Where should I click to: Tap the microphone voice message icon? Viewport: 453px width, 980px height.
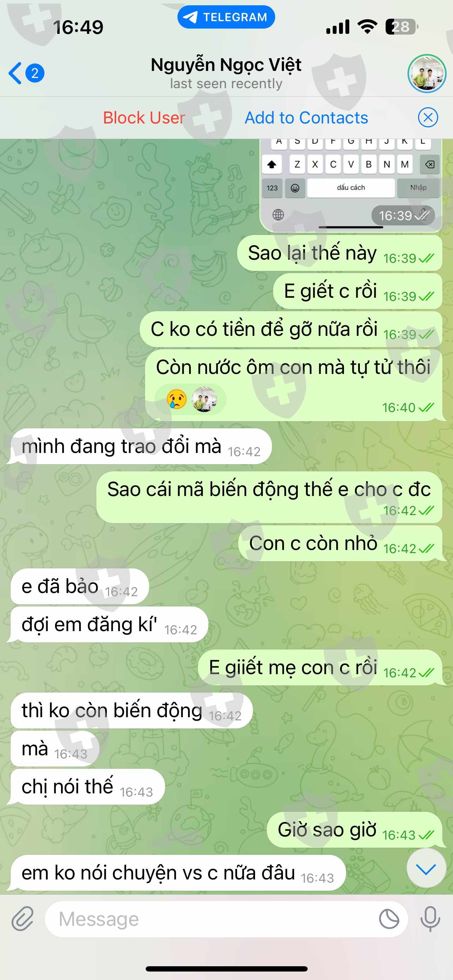pyautogui.click(x=430, y=919)
